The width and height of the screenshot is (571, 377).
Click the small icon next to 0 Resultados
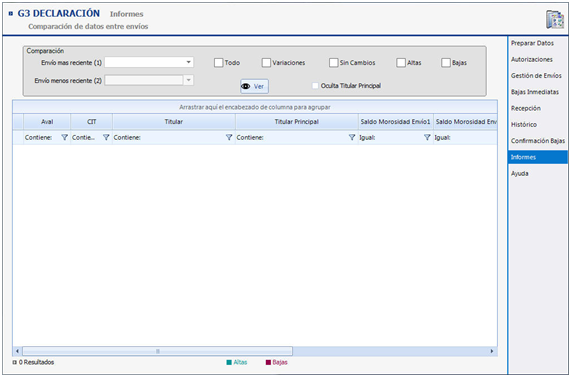pos(15,362)
